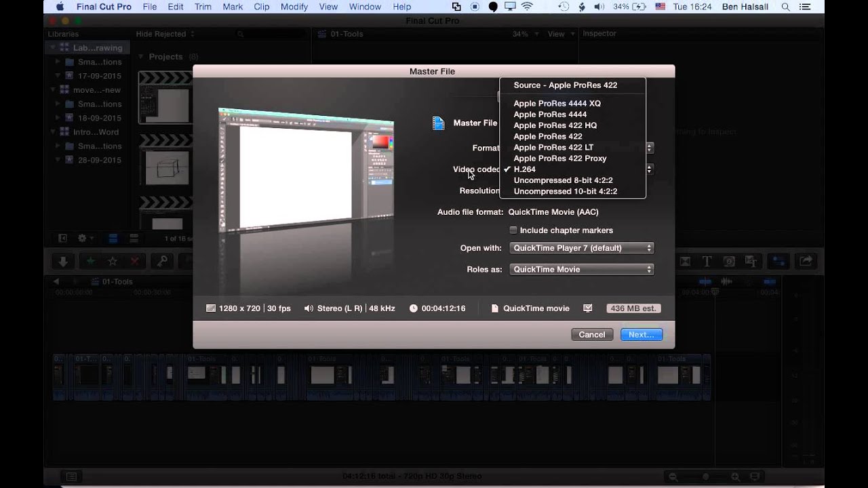
Task: Open the Roles as QuickTime Movie dropdown
Action: (x=581, y=270)
